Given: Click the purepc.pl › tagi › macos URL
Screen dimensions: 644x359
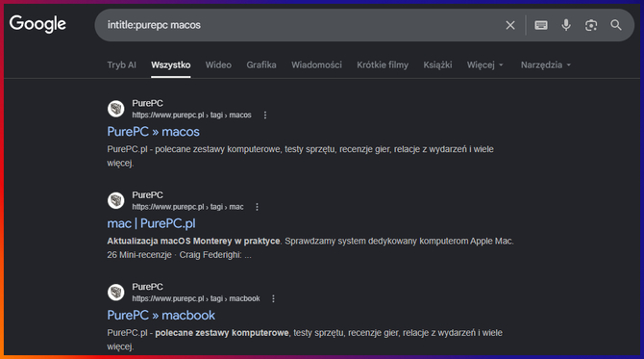Looking at the screenshot, I should (191, 115).
